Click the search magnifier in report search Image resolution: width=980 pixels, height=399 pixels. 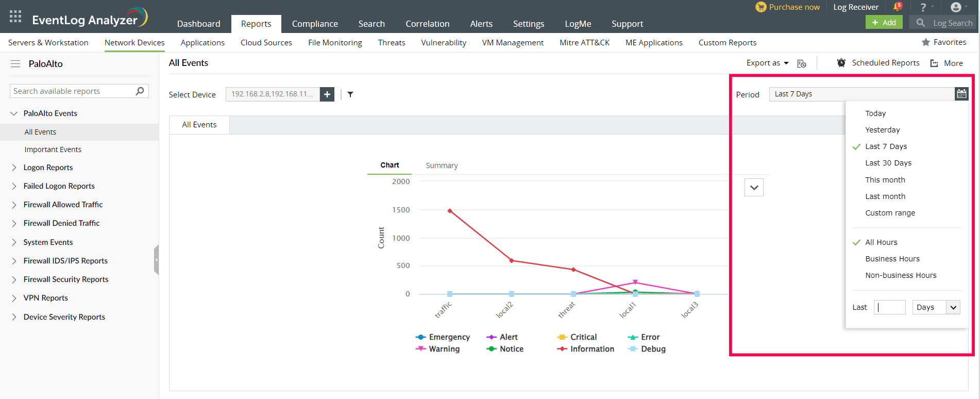pyautogui.click(x=140, y=91)
